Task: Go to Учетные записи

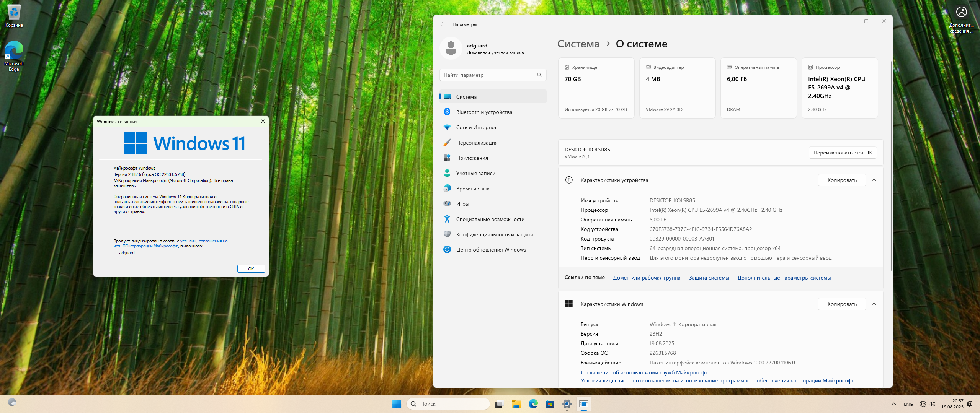Action: (493, 173)
